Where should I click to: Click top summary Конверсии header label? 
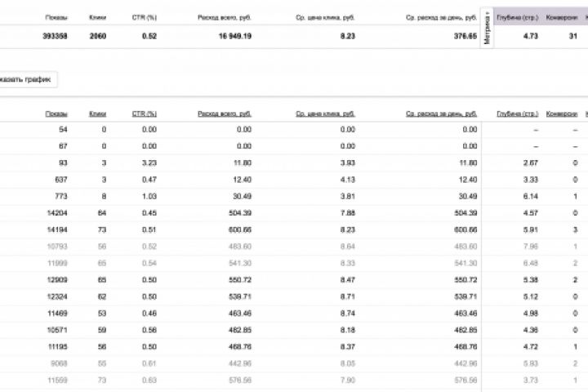tap(562, 16)
